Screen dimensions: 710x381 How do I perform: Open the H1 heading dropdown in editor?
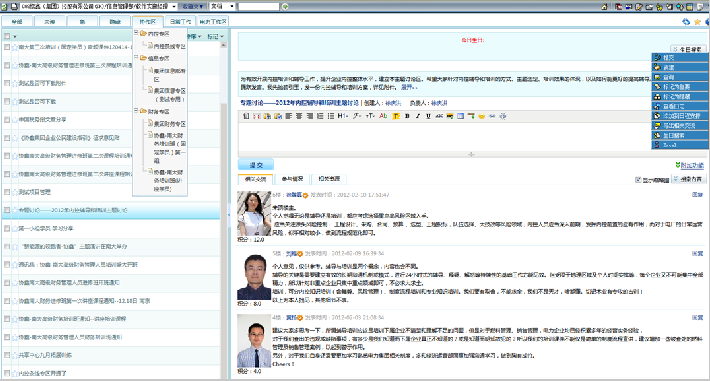coord(343,116)
